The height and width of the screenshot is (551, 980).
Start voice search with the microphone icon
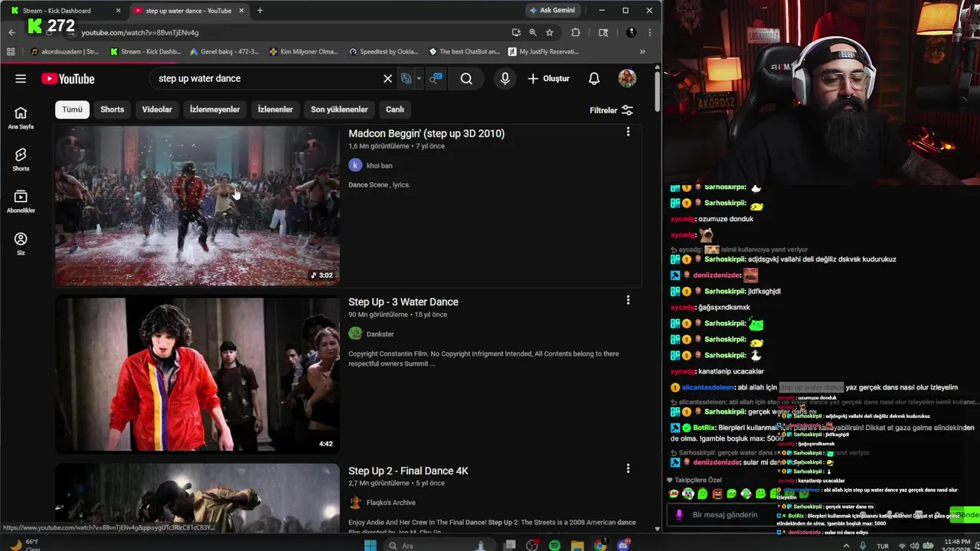(x=505, y=79)
